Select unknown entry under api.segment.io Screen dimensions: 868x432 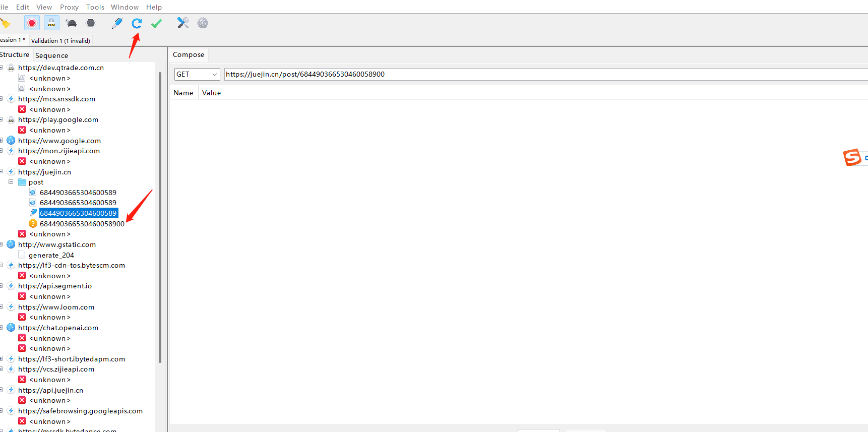pos(49,296)
